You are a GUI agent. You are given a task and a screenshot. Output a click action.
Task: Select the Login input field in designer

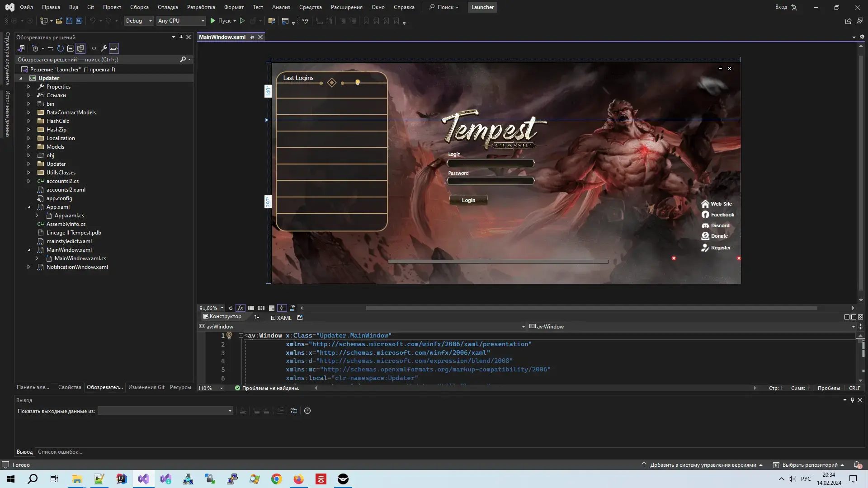click(x=491, y=163)
